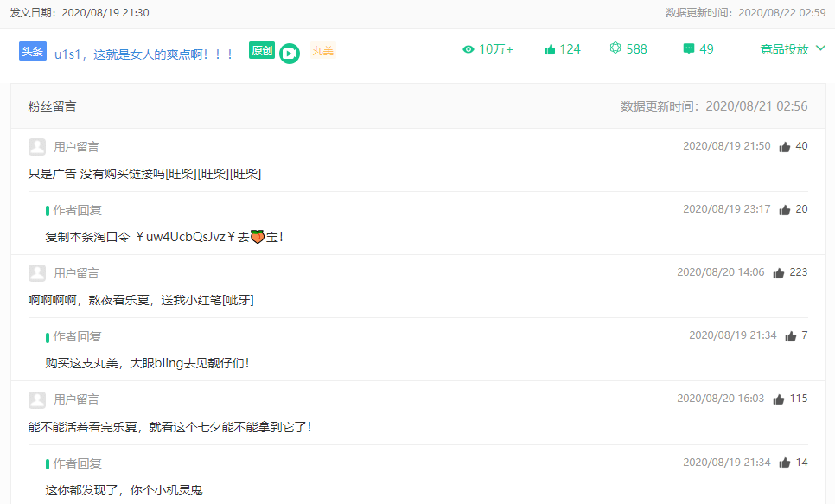Like the author reply with 14 likes
835x504 pixels.
point(784,463)
